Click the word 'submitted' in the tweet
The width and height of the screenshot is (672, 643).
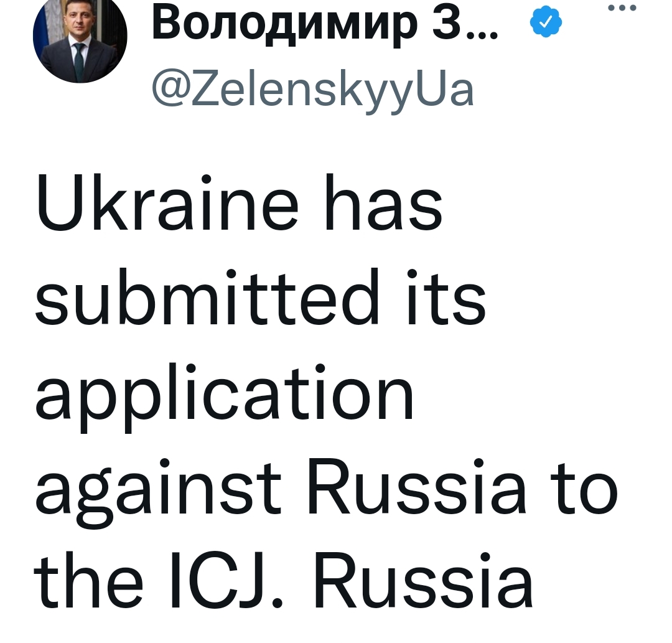(x=207, y=297)
